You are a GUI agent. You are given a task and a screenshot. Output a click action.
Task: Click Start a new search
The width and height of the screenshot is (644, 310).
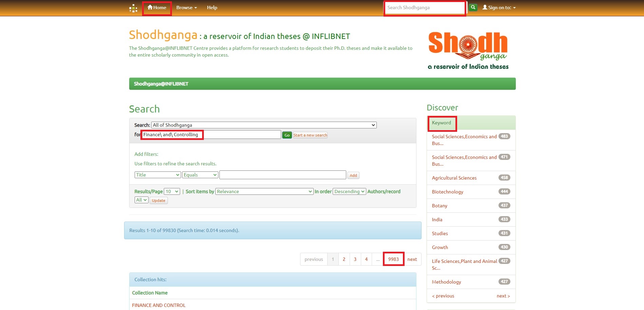click(x=310, y=135)
